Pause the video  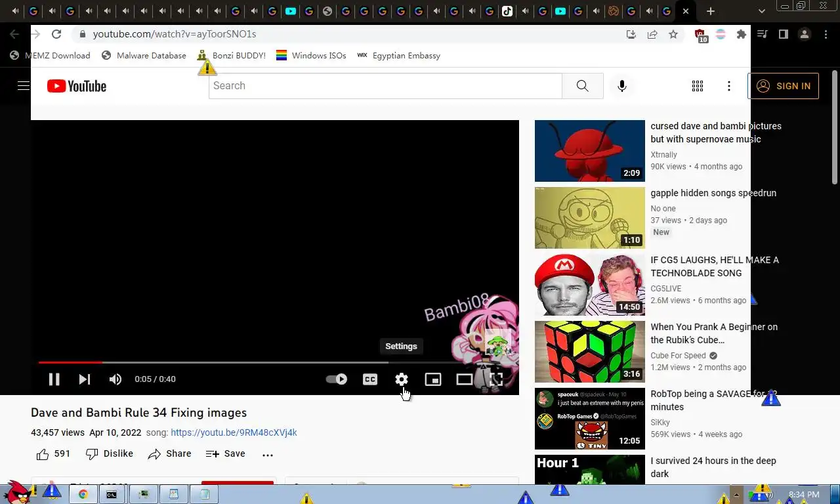point(54,379)
